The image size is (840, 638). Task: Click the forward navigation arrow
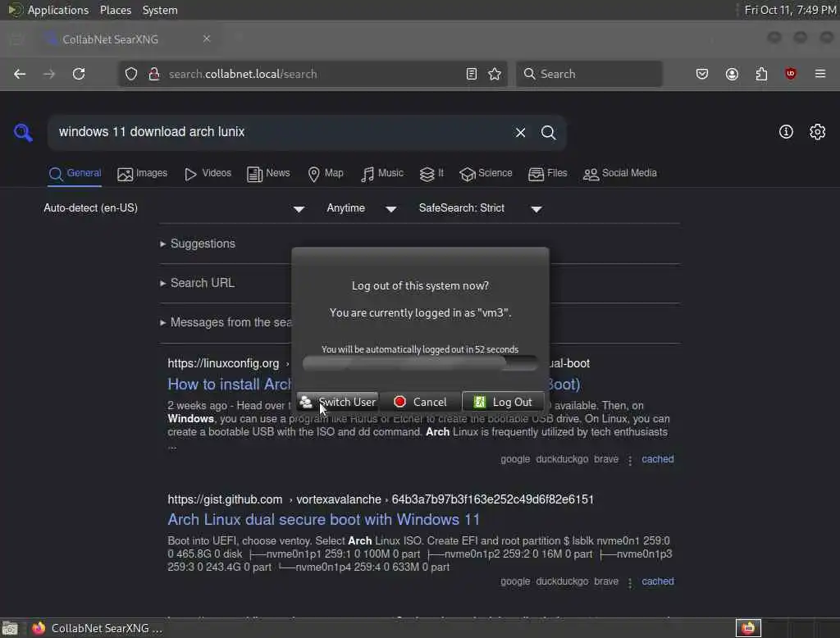(x=49, y=74)
